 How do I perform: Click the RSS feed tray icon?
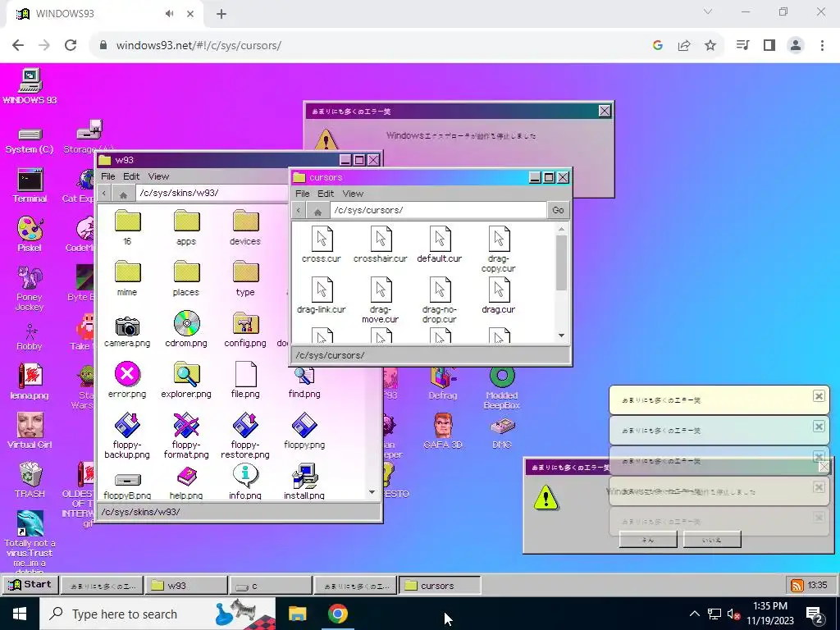pos(797,586)
